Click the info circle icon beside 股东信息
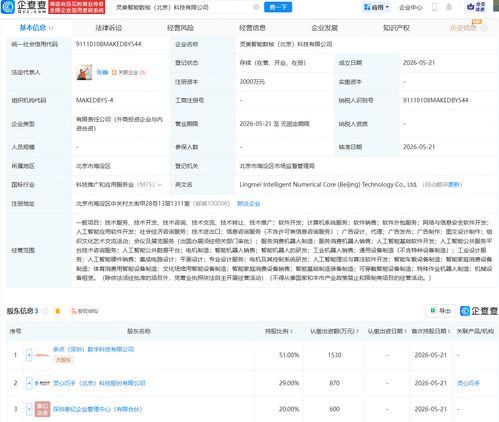The image size is (499, 422). [45, 311]
